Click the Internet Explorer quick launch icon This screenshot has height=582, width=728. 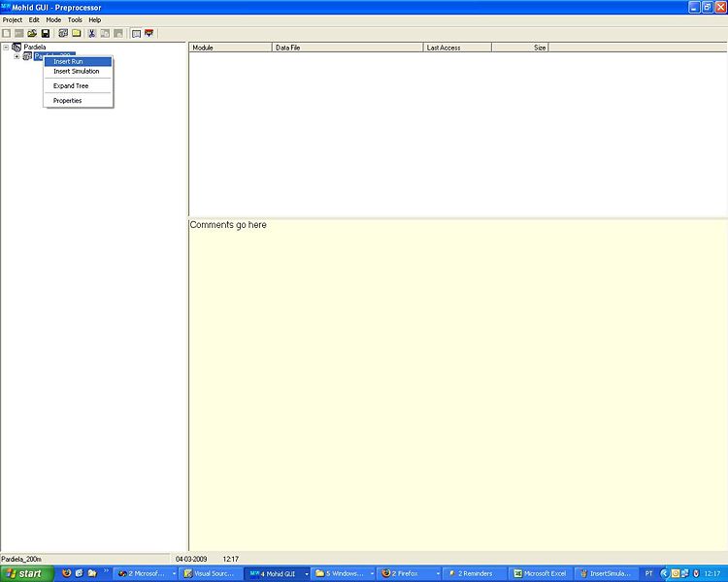click(79, 573)
